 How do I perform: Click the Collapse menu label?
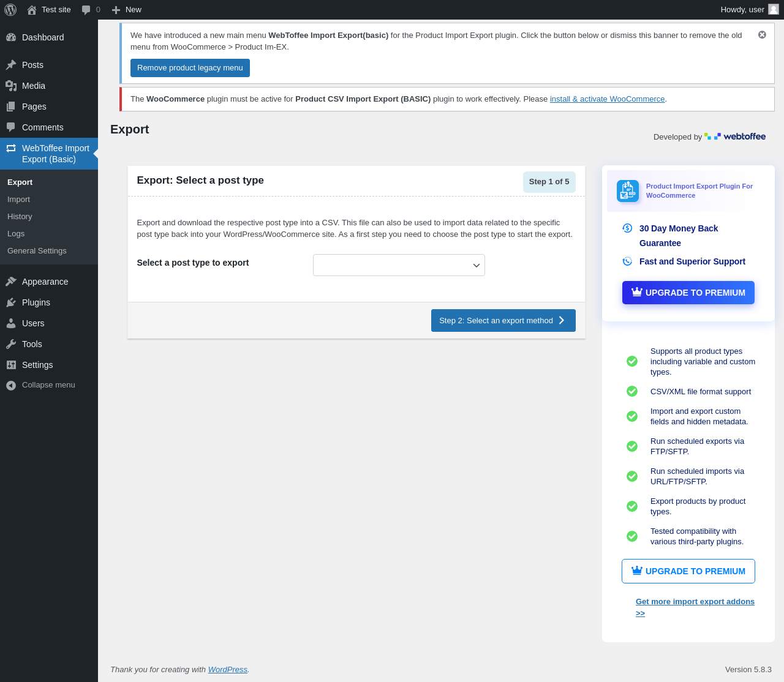[48, 385]
